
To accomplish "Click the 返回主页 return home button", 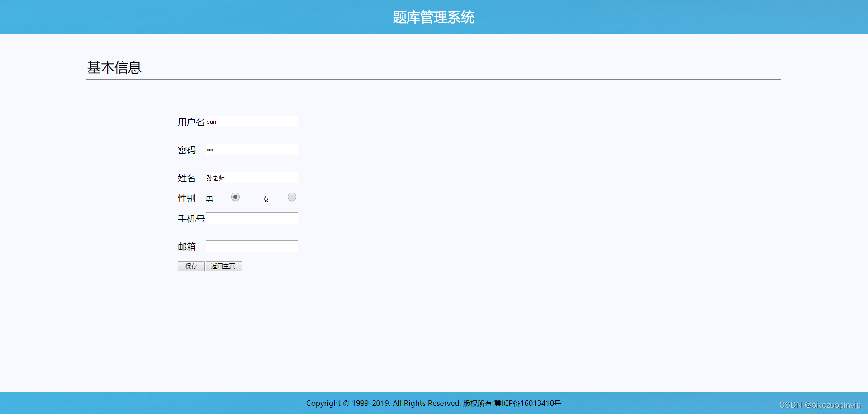I will coord(223,266).
